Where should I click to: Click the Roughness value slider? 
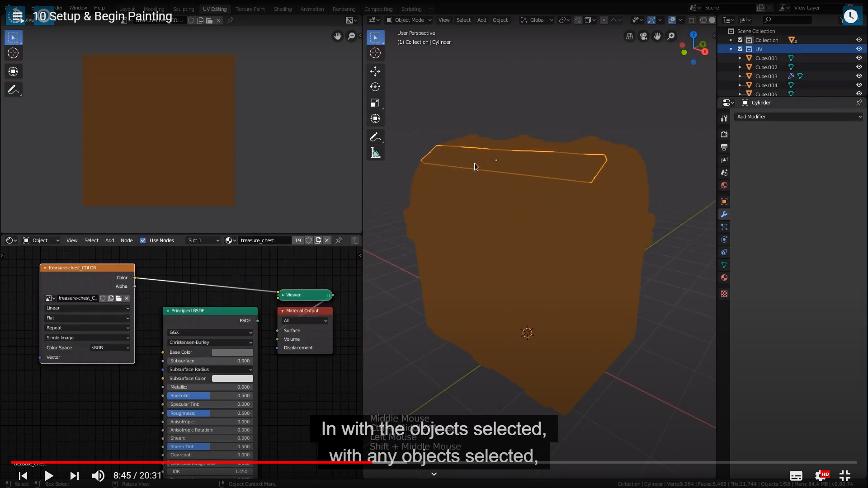[210, 413]
